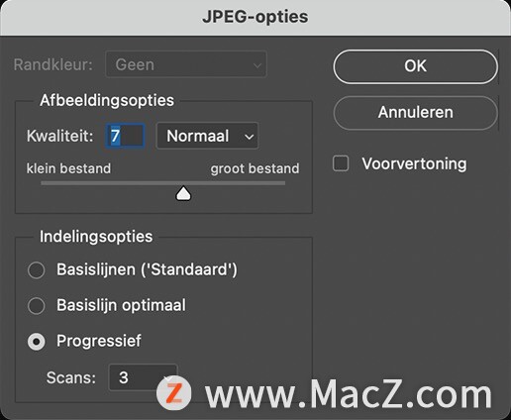Focus the Kwaliteit value input field
Screen dimensions: 511x420
125,136
